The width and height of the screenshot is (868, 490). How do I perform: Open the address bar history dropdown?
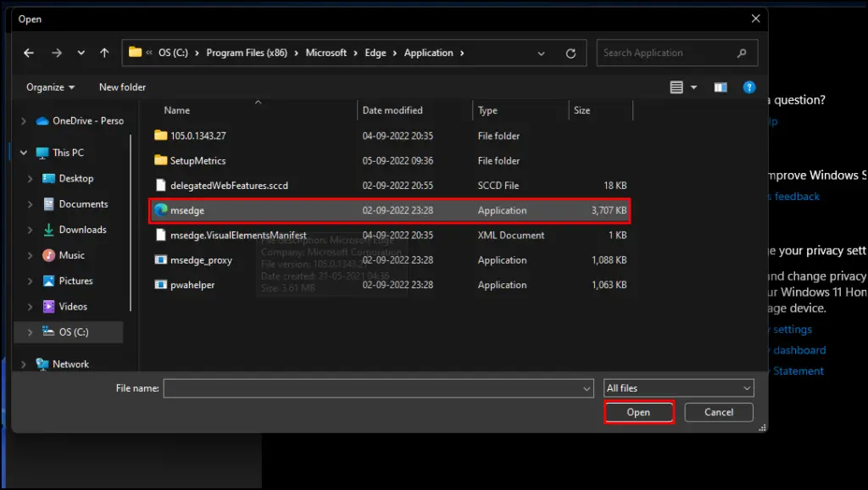click(541, 53)
